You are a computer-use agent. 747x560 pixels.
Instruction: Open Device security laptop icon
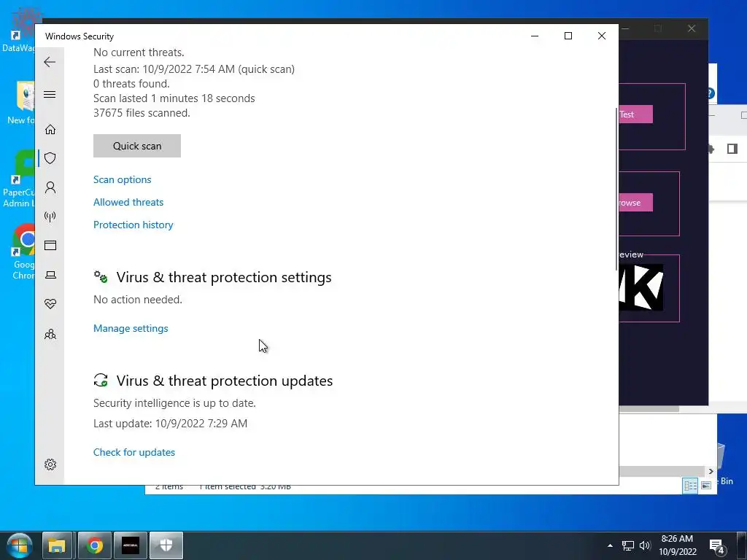[x=50, y=275]
